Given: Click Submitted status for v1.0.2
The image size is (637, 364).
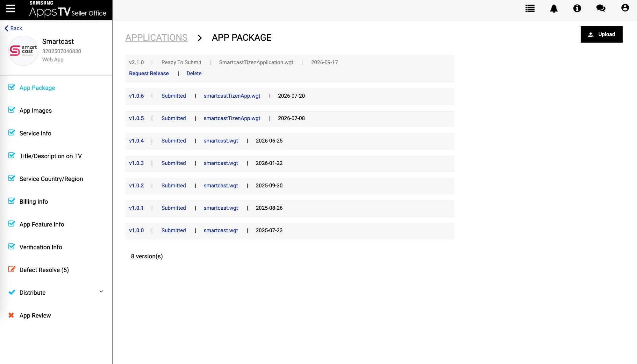Looking at the screenshot, I should [174, 185].
